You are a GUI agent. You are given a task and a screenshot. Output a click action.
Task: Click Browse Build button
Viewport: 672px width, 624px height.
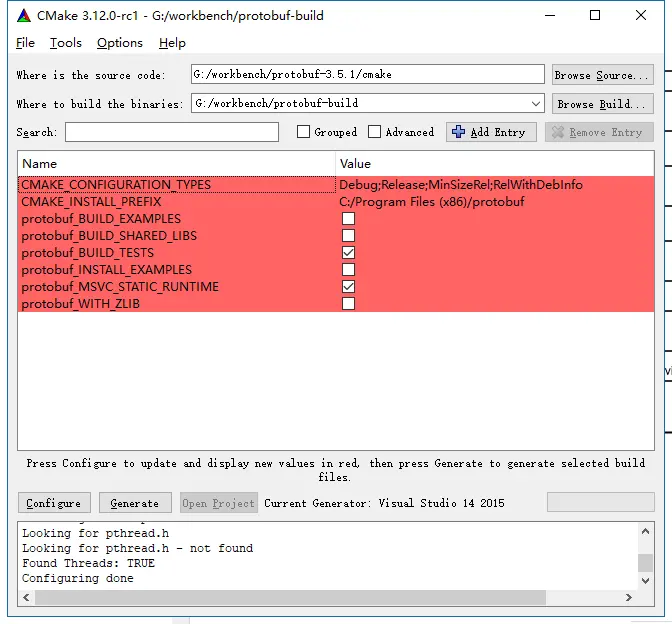coord(603,104)
